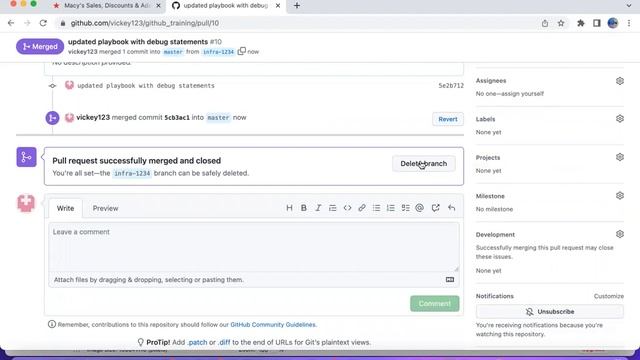Insert a quote block via the toolbar
The height and width of the screenshot is (360, 640).
pos(333,208)
